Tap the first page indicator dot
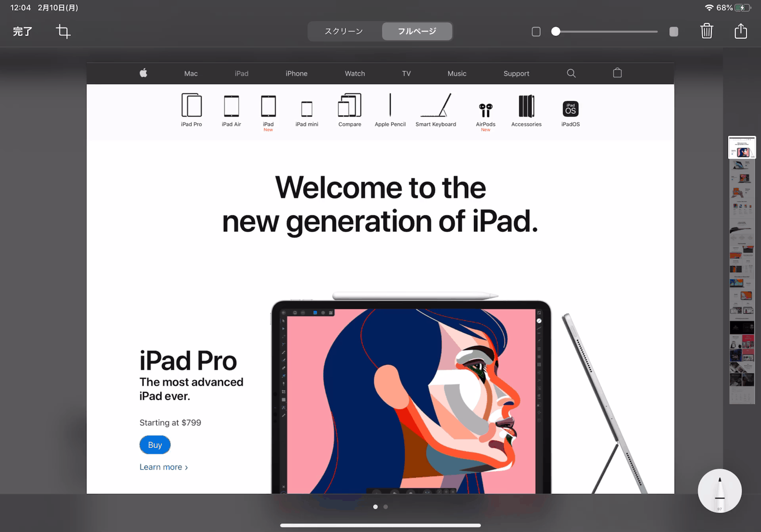 pos(375,507)
